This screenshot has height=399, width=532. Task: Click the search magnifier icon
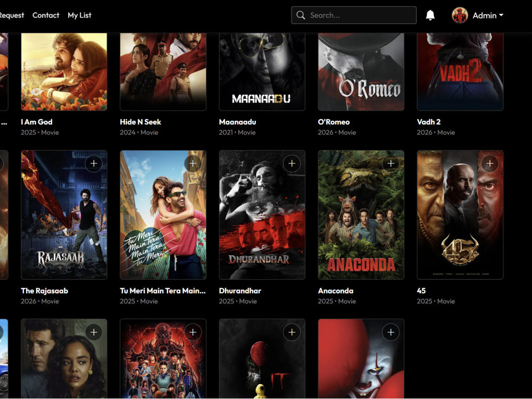click(x=301, y=15)
